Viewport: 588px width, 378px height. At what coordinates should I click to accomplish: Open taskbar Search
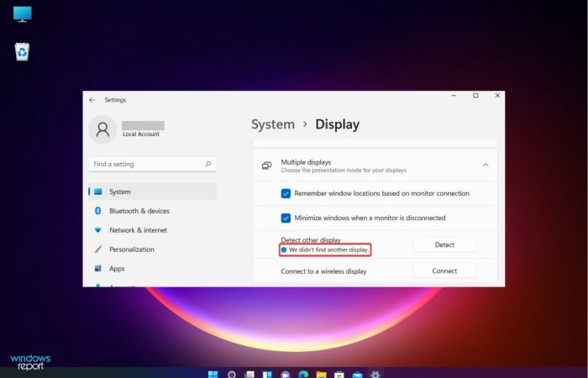coord(232,375)
